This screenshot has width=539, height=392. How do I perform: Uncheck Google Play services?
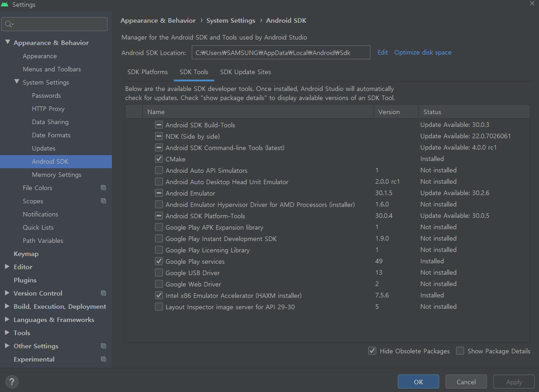click(x=159, y=261)
